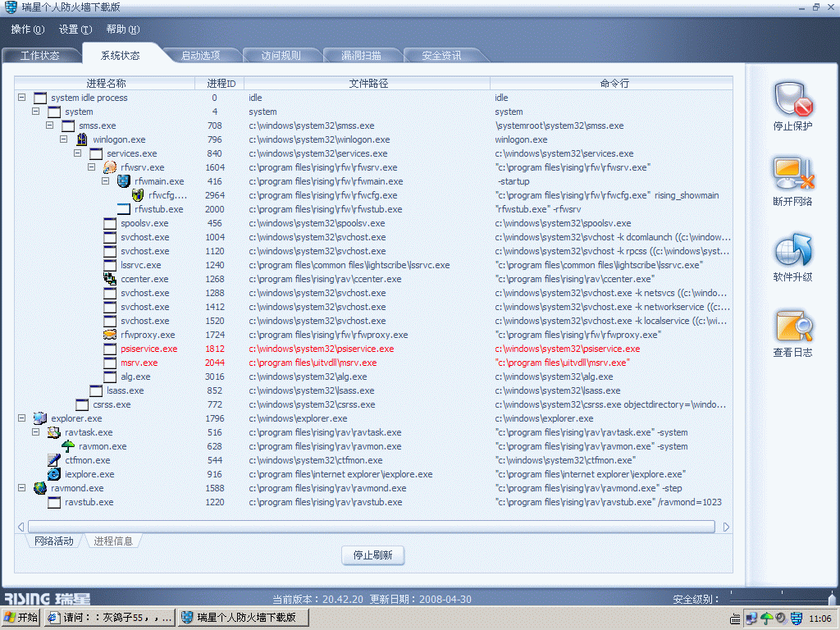Select the iexplore.exe browser icon
This screenshot has width=840, height=630.
(54, 473)
